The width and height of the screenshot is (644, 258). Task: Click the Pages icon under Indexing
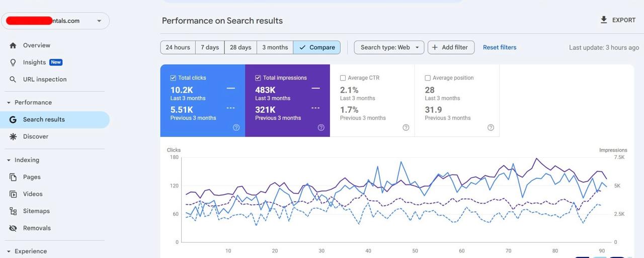(x=13, y=177)
